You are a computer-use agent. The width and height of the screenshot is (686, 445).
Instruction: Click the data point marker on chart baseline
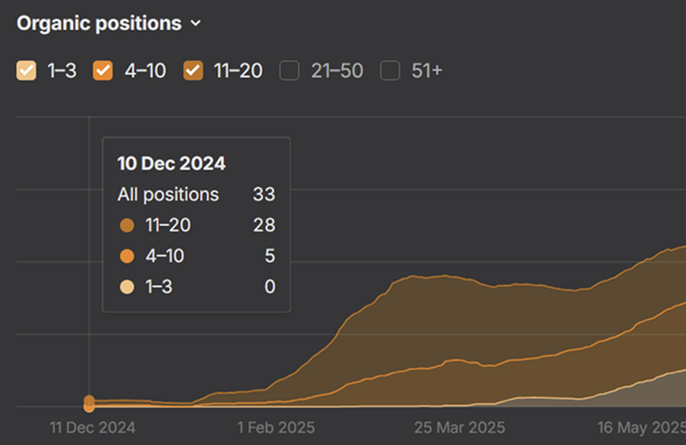pyautogui.click(x=89, y=403)
